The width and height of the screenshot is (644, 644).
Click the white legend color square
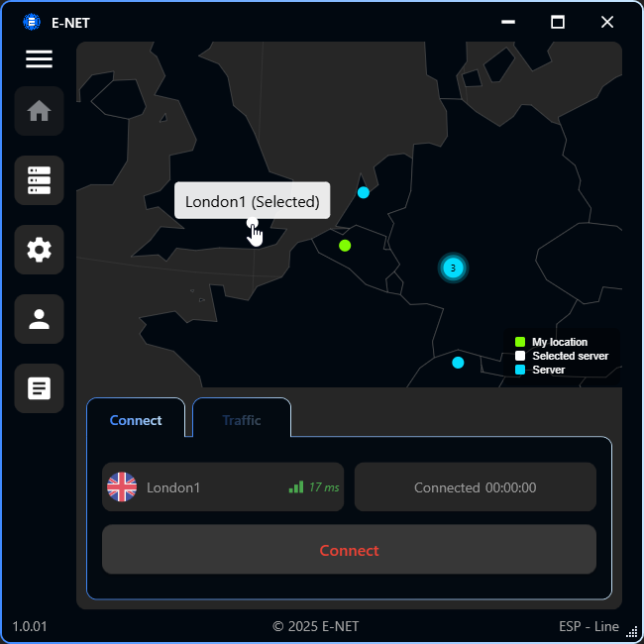coord(520,356)
